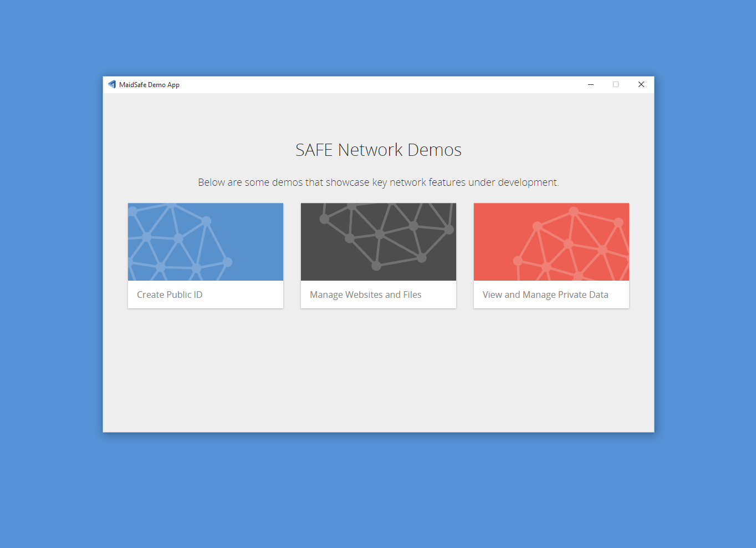This screenshot has height=548, width=756.
Task: Open the blue Create Public ID thumbnail
Action: (206, 242)
